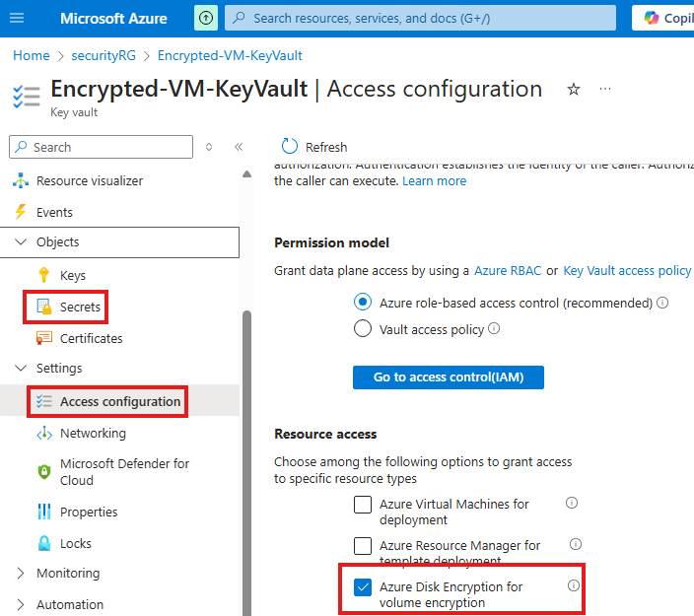
Task: Go to Home breadcrumb
Action: point(31,56)
